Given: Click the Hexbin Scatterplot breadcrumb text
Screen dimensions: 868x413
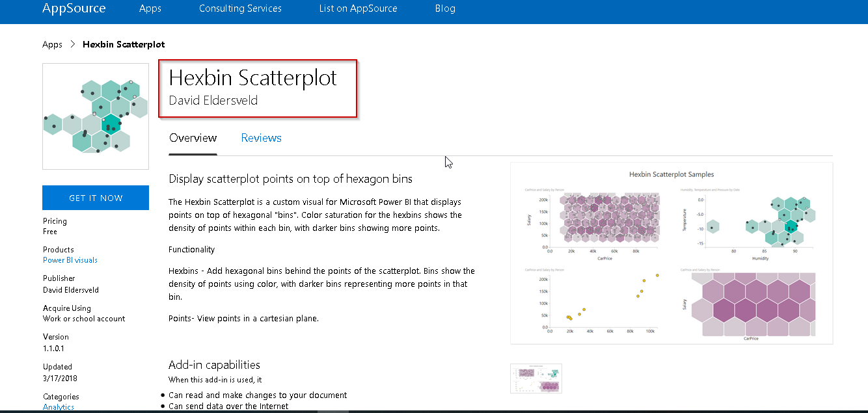Looking at the screenshot, I should coord(124,44).
